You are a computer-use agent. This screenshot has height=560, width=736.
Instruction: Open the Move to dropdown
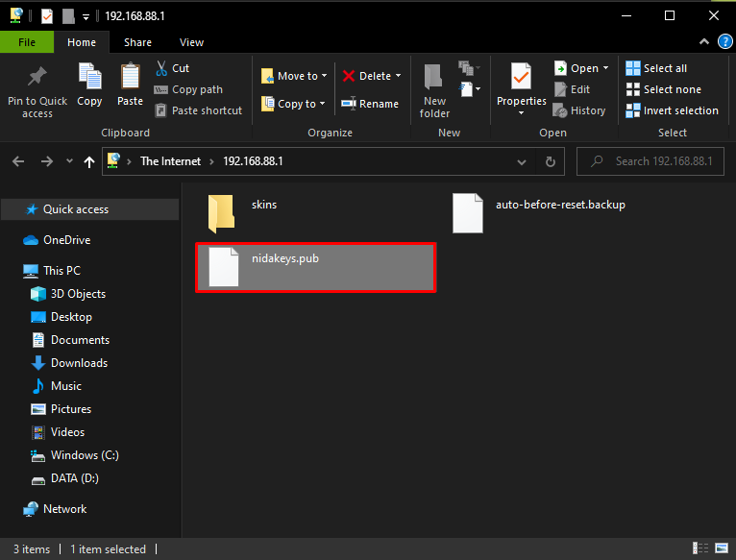click(x=294, y=76)
